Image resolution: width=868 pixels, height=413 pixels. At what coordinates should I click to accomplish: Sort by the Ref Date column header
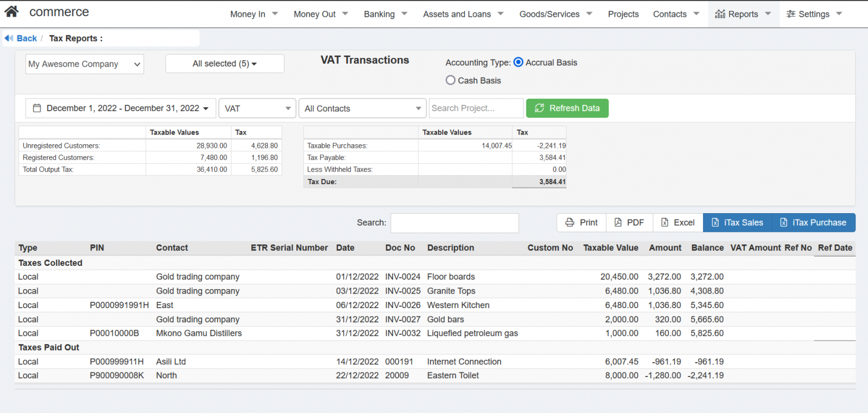(835, 248)
